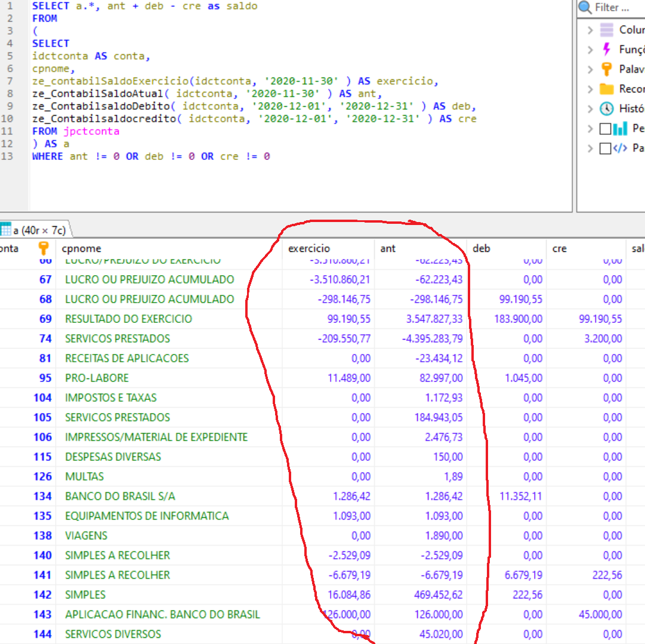Select the BANCO DO BRASIL S/A cell
645x644 pixels.
click(x=120, y=497)
